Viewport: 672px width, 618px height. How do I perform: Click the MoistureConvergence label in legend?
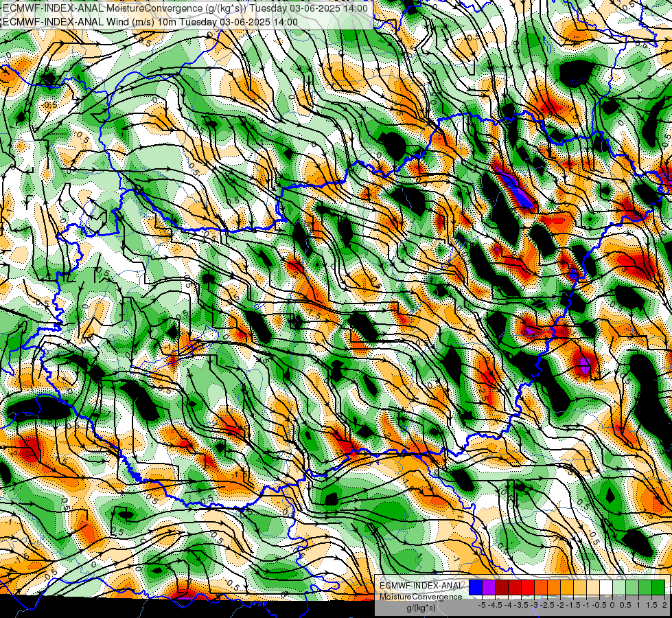point(421,597)
